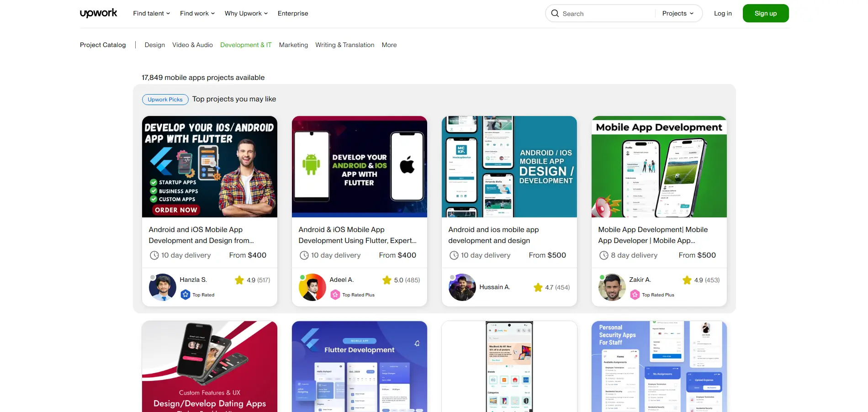The height and width of the screenshot is (412, 868).
Task: Click the star rating icon next to 5.0
Action: (x=386, y=280)
